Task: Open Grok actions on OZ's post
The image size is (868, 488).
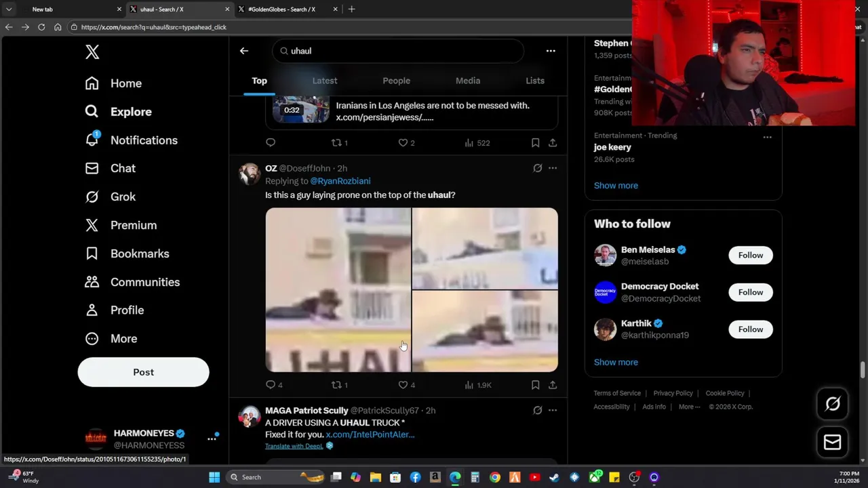Action: click(537, 168)
